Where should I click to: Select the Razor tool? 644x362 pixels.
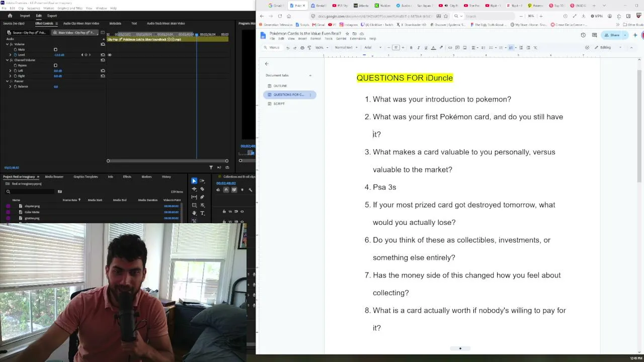(202, 189)
